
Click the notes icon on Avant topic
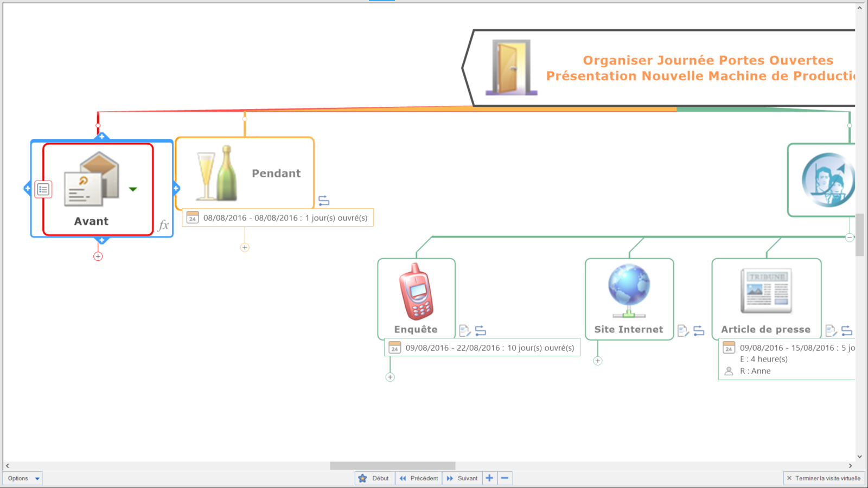(43, 189)
